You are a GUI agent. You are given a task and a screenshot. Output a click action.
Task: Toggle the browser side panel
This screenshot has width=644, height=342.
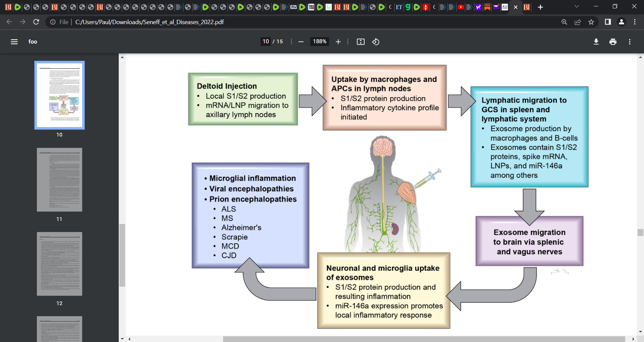pos(608,22)
